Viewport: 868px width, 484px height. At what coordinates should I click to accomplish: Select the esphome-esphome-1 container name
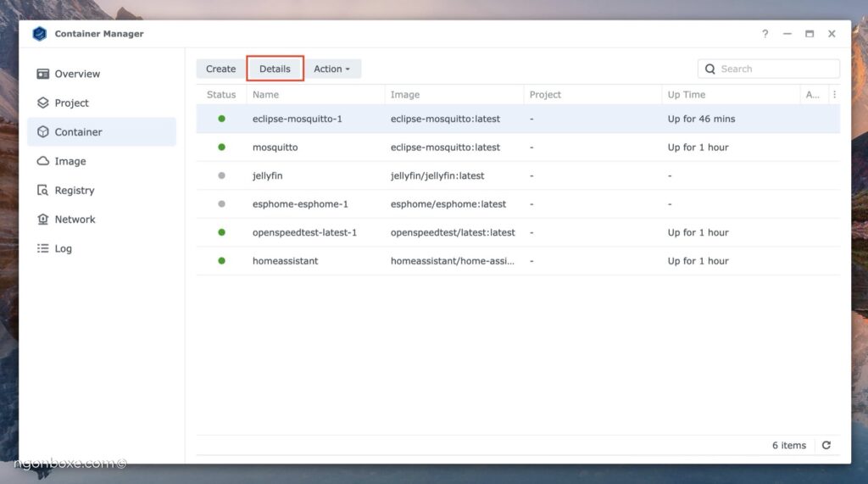click(x=300, y=203)
